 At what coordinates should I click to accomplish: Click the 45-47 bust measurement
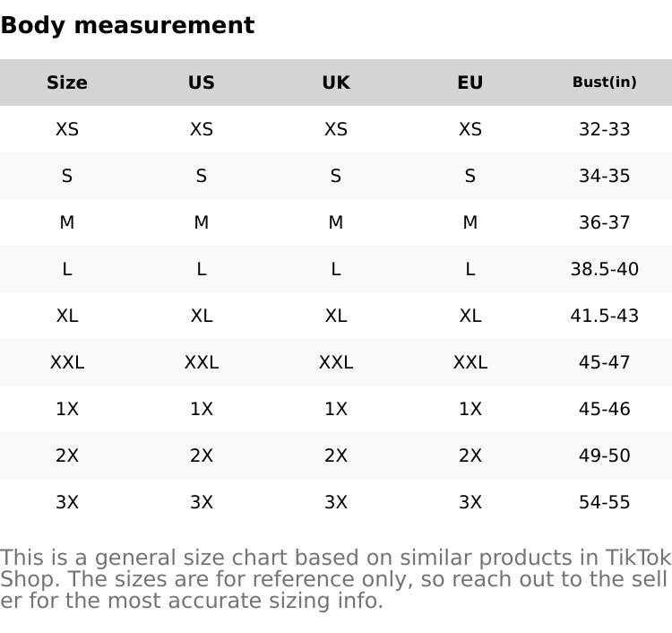[x=605, y=362]
